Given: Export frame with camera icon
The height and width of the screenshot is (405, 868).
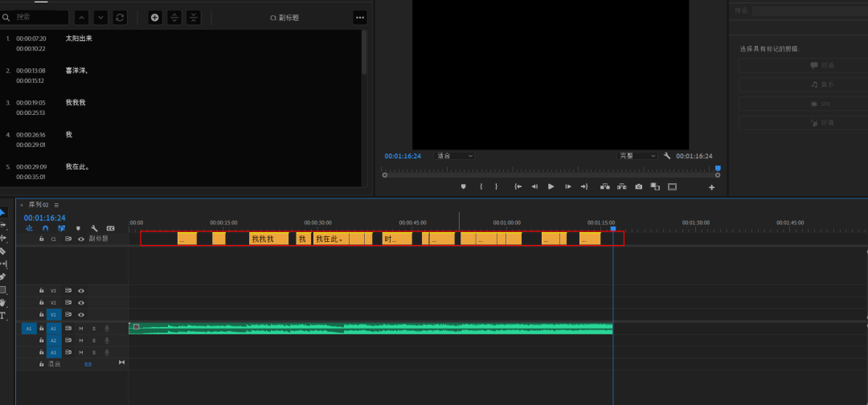Looking at the screenshot, I should click(x=639, y=187).
